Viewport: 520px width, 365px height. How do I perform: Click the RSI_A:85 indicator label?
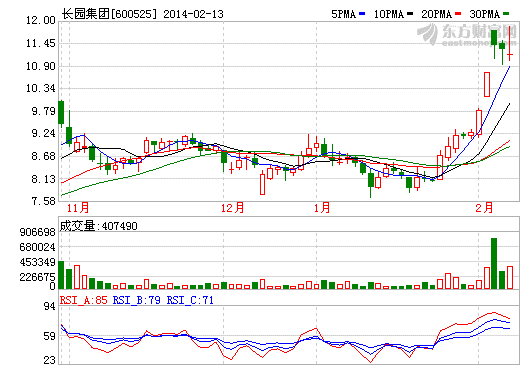click(x=84, y=300)
